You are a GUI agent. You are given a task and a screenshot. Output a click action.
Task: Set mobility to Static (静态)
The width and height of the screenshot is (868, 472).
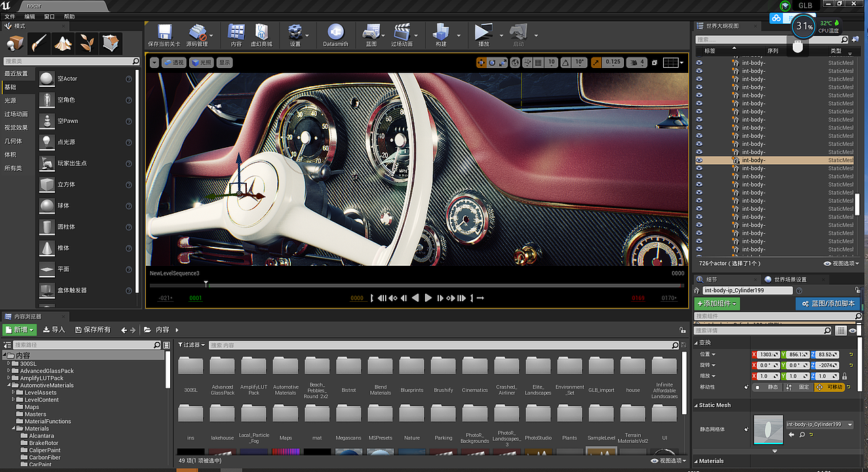767,387
